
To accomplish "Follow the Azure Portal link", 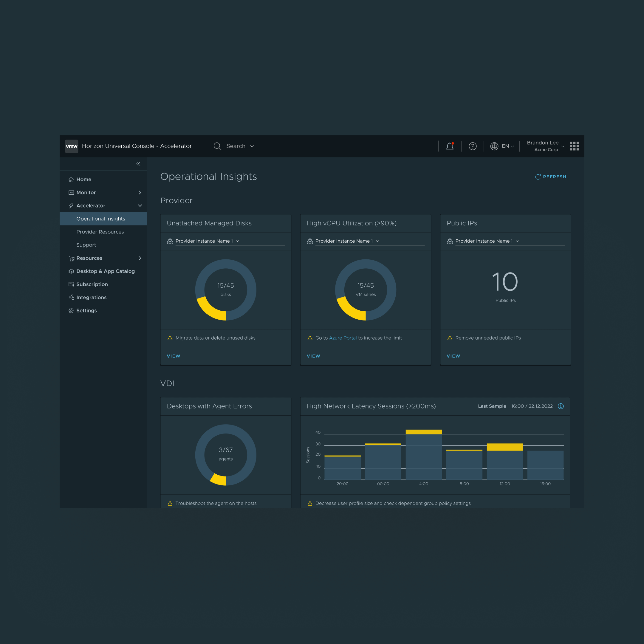I will click(x=343, y=338).
